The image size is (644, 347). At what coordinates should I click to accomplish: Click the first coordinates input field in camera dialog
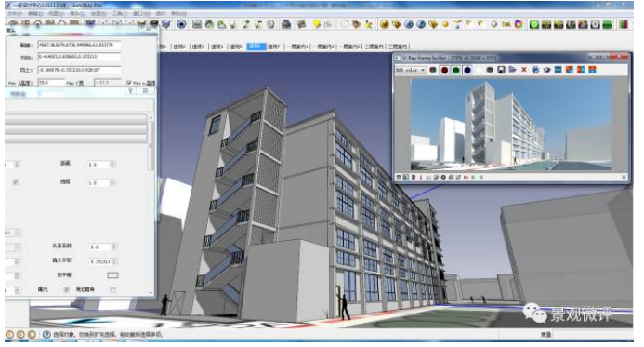(x=79, y=45)
